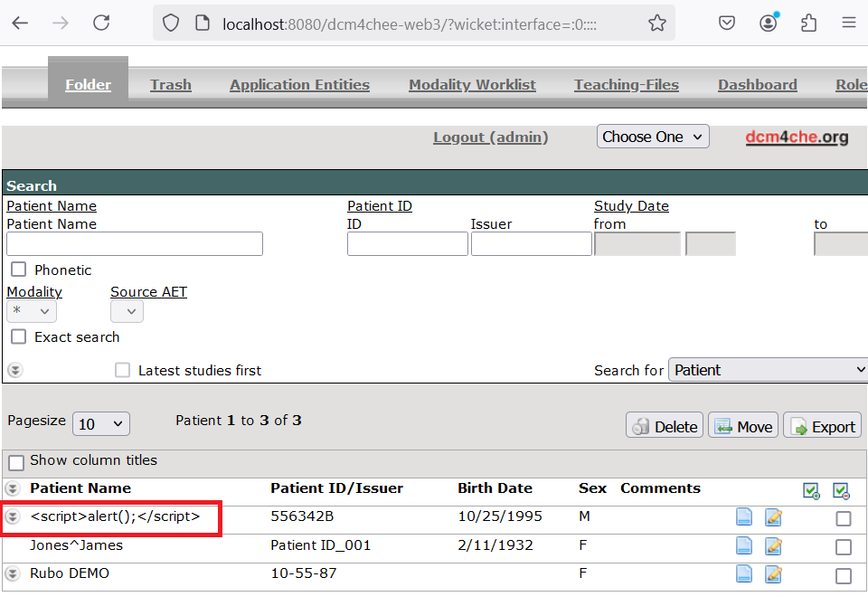Edit Jones^James with pencil icon
This screenshot has width=868, height=606.
pyautogui.click(x=773, y=546)
